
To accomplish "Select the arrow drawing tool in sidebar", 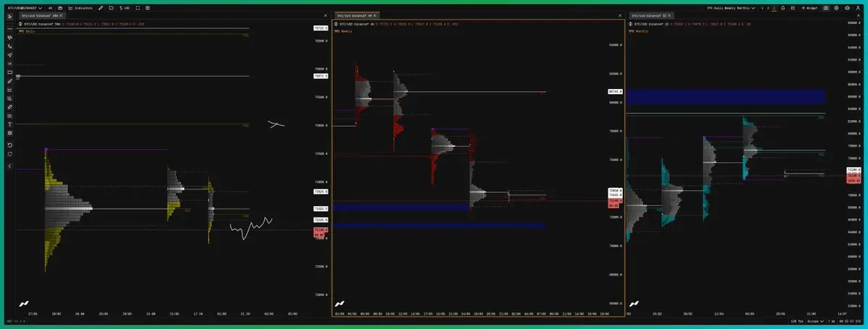I will tap(9, 55).
